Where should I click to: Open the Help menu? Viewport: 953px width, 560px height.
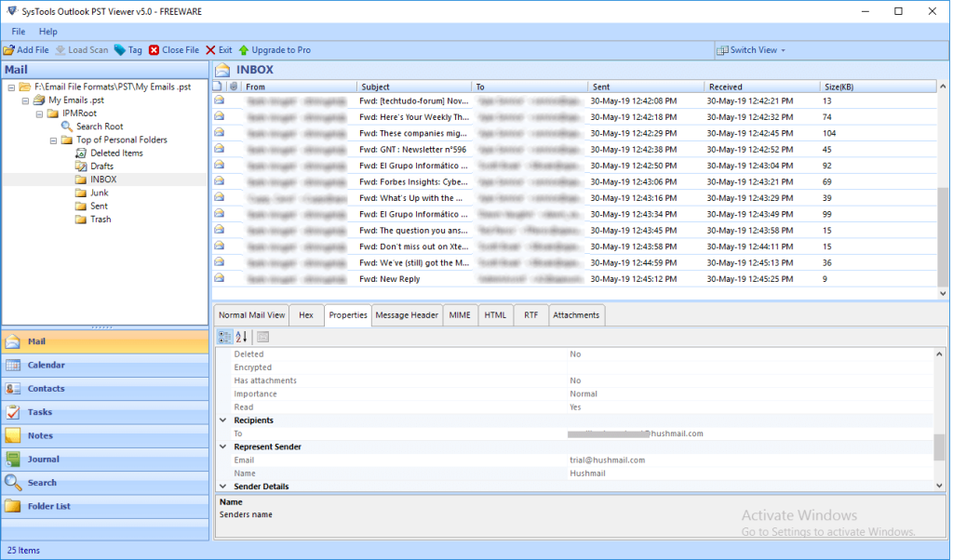click(x=48, y=32)
